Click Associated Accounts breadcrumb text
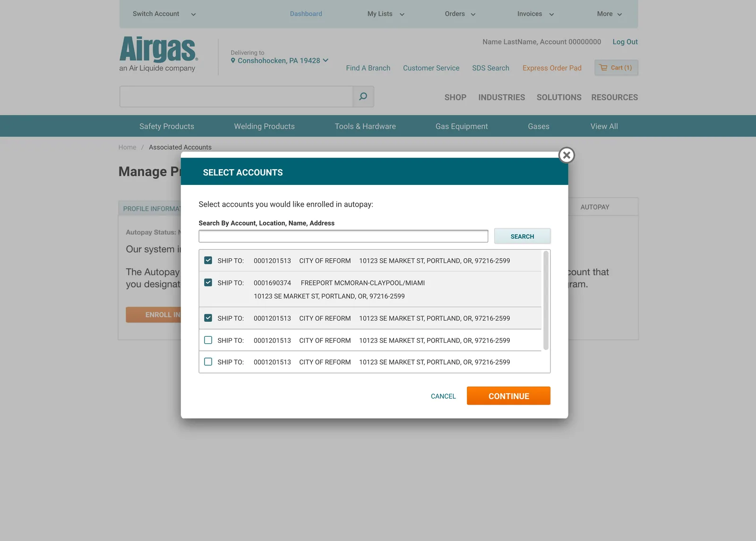 (x=180, y=147)
